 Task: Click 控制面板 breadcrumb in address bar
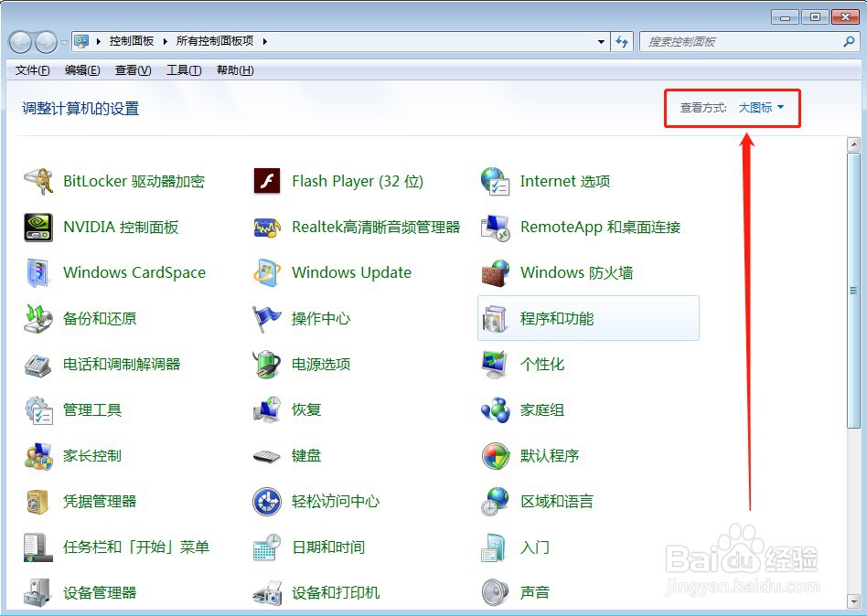(x=132, y=41)
